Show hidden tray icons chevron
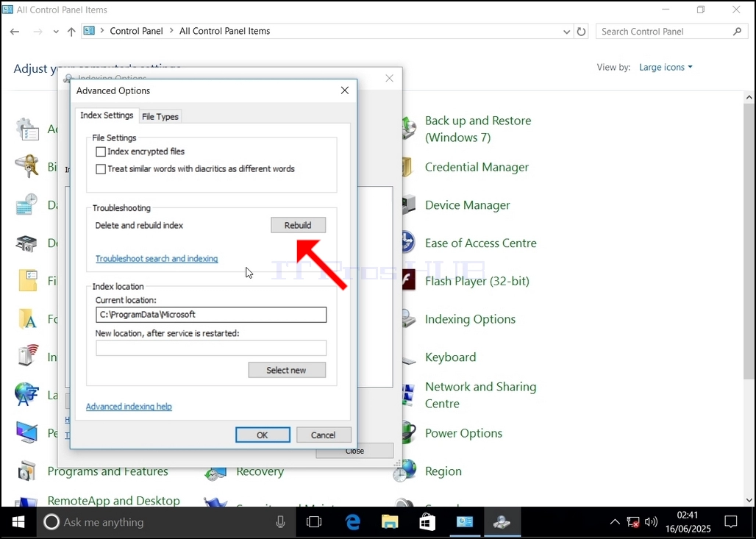Viewport: 756px width, 539px height. (615, 522)
